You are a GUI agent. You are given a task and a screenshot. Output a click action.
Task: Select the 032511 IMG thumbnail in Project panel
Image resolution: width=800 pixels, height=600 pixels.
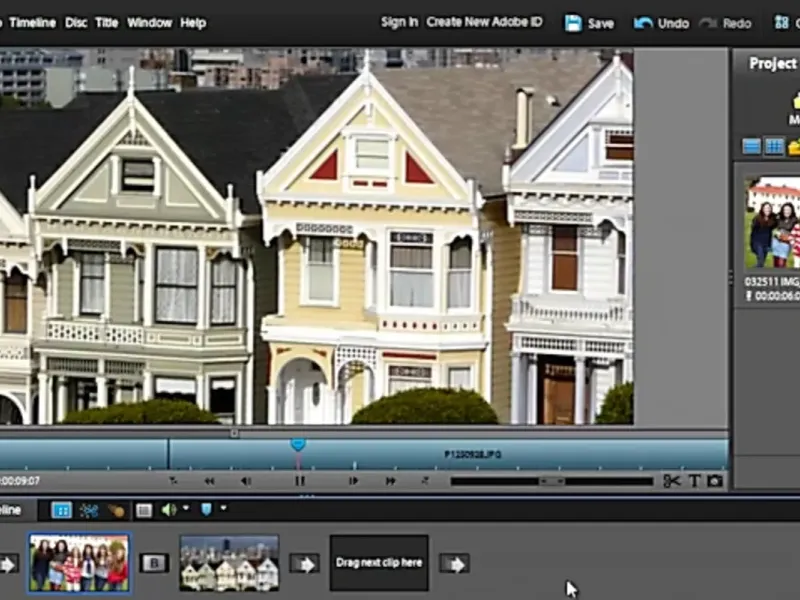(x=772, y=222)
